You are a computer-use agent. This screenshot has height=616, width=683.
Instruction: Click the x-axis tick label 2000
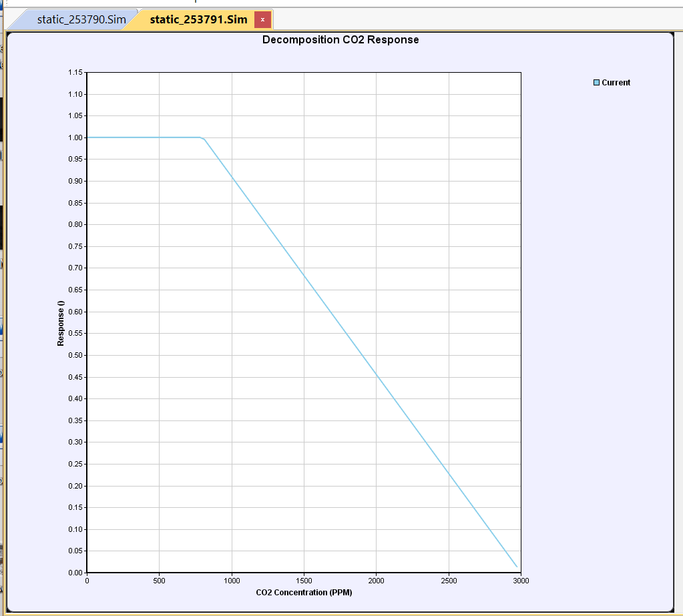(x=377, y=581)
